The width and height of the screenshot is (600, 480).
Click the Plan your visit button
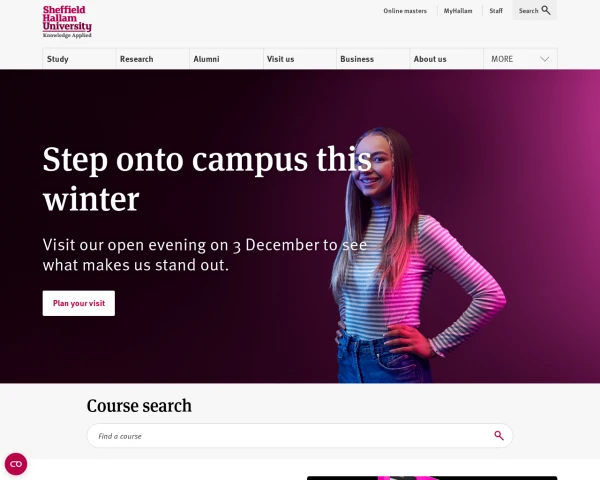pyautogui.click(x=78, y=303)
